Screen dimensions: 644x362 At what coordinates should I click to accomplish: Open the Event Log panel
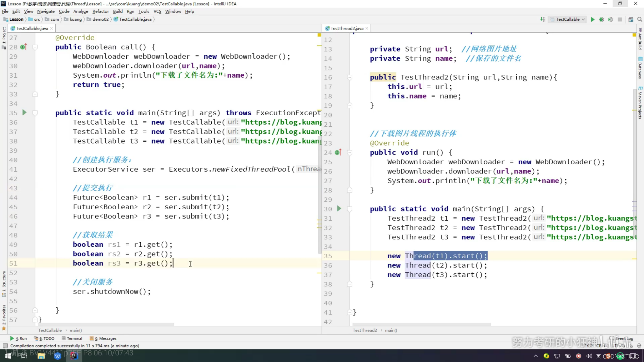pyautogui.click(x=621, y=338)
